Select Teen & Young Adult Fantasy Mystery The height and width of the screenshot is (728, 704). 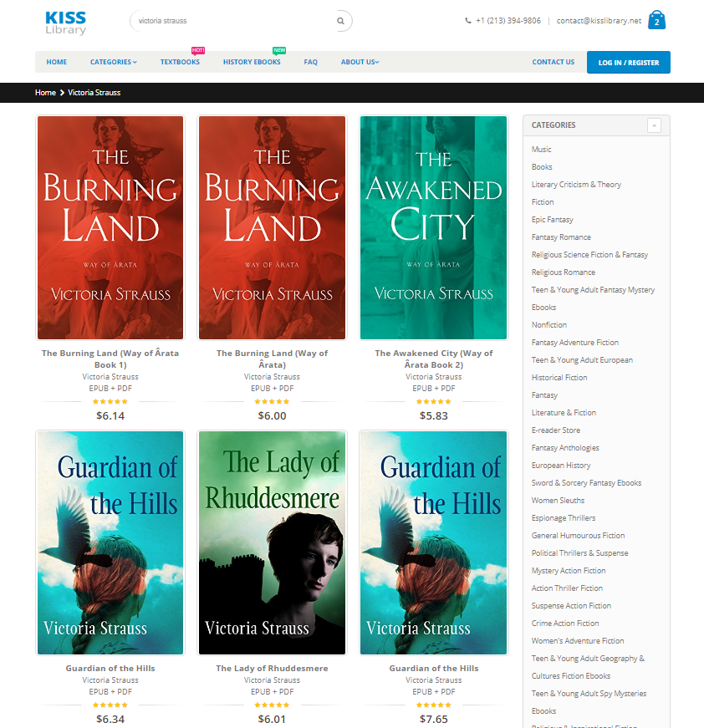point(593,290)
